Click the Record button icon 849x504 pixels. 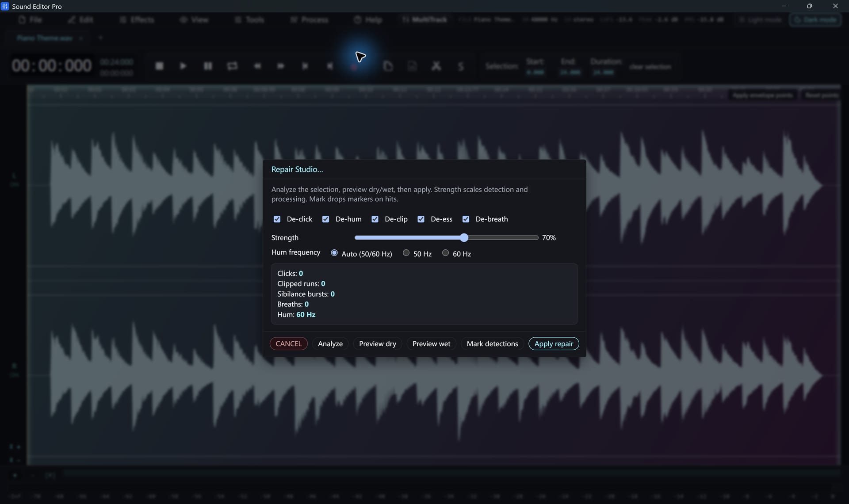point(354,67)
